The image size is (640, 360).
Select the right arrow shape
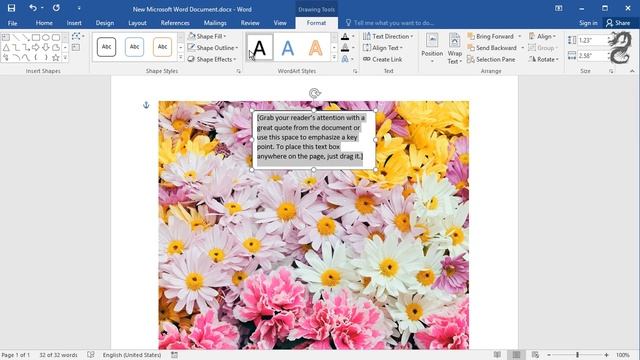36,48
